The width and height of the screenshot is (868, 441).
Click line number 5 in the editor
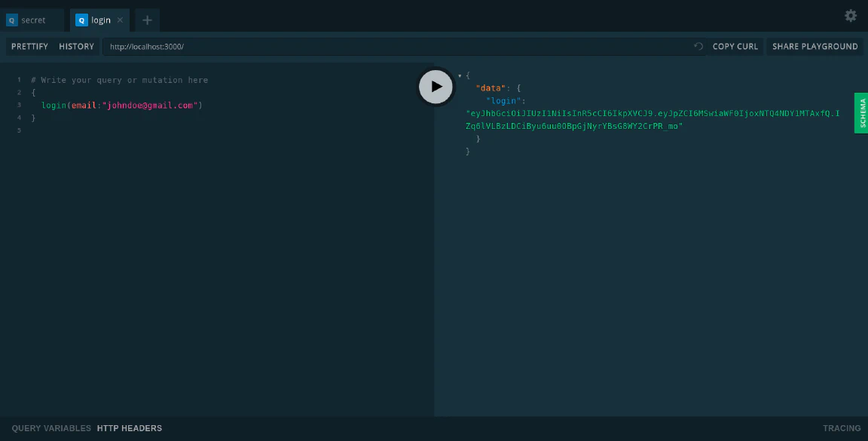19,130
